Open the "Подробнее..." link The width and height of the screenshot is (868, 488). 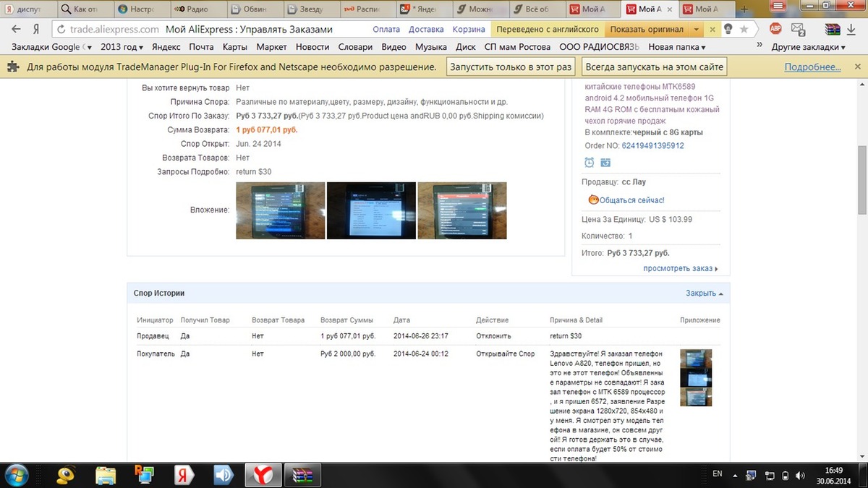pyautogui.click(x=813, y=67)
